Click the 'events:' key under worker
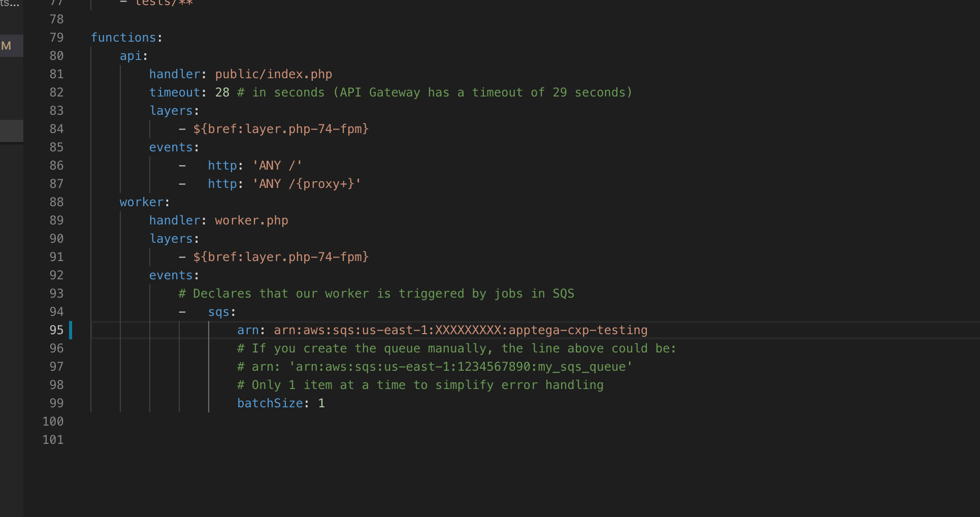The image size is (980, 517). coord(172,275)
